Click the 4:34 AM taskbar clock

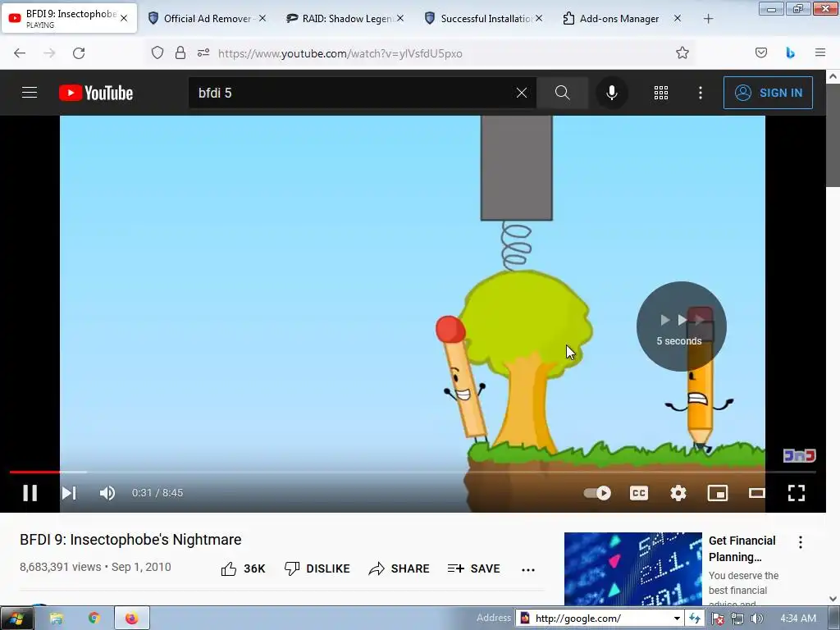coord(798,619)
